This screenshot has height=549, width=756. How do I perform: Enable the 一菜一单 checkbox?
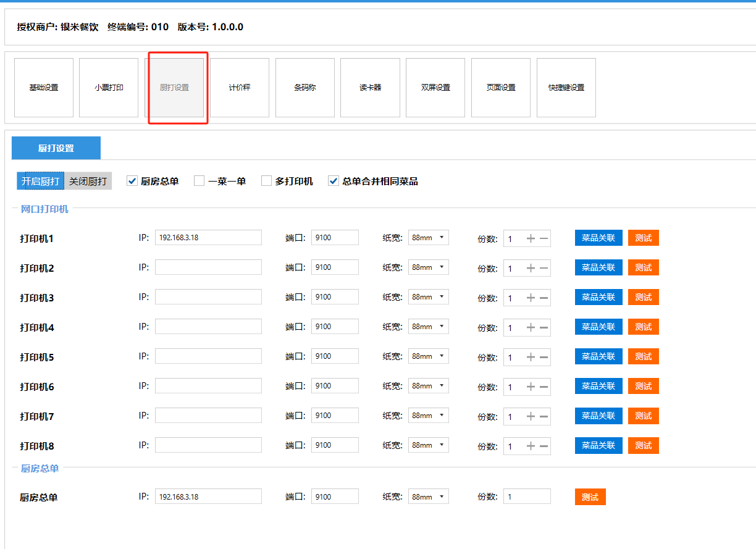[199, 181]
